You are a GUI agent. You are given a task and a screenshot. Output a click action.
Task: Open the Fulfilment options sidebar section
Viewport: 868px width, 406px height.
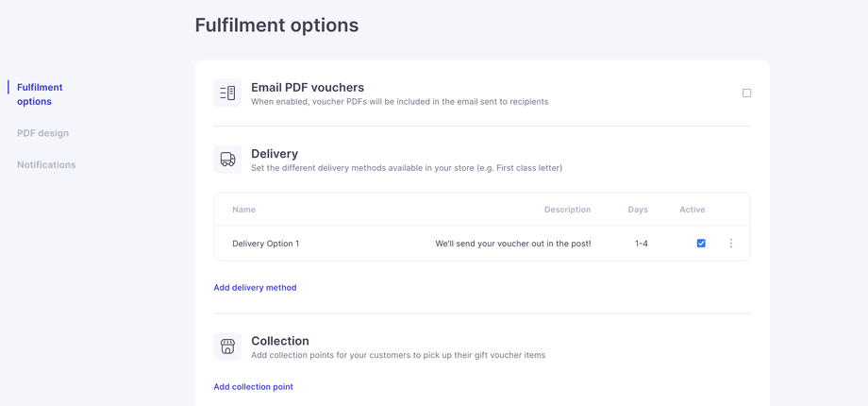tap(40, 94)
